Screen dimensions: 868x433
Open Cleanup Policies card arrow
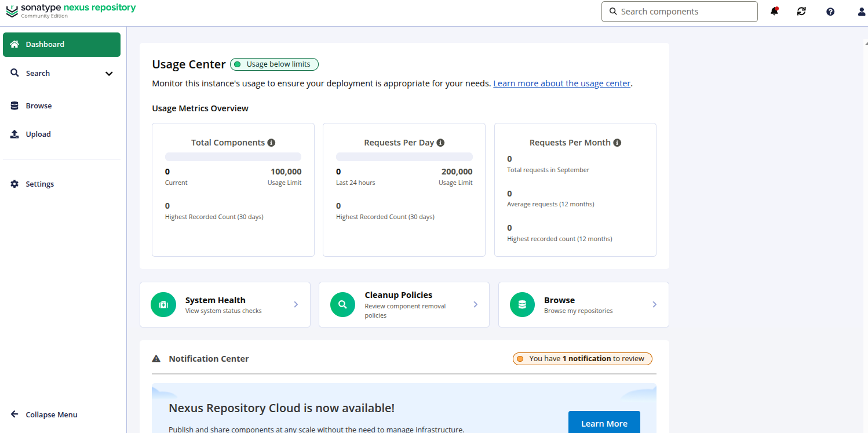coord(475,304)
